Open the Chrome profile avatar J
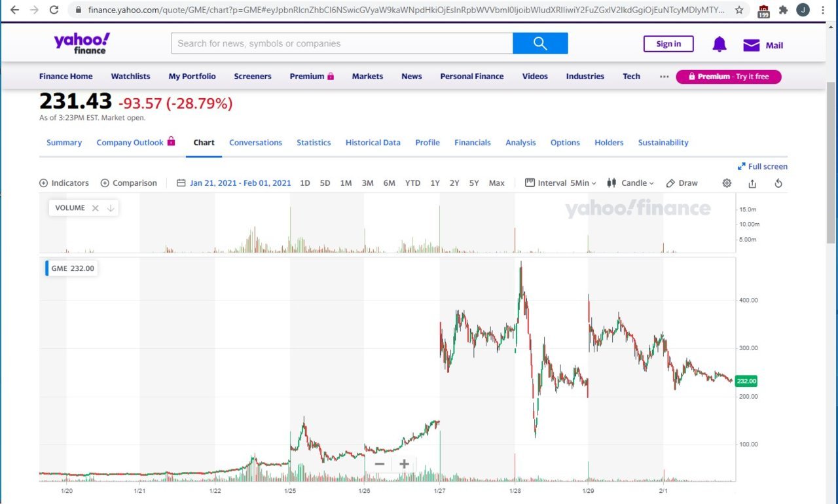Viewport: 838px width, 504px height. coord(803,10)
